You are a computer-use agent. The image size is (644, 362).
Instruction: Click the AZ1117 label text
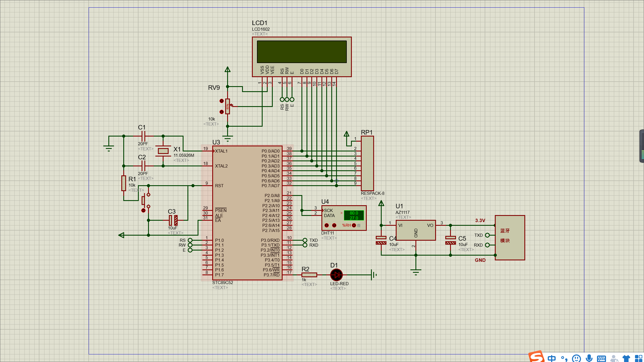[x=402, y=212]
